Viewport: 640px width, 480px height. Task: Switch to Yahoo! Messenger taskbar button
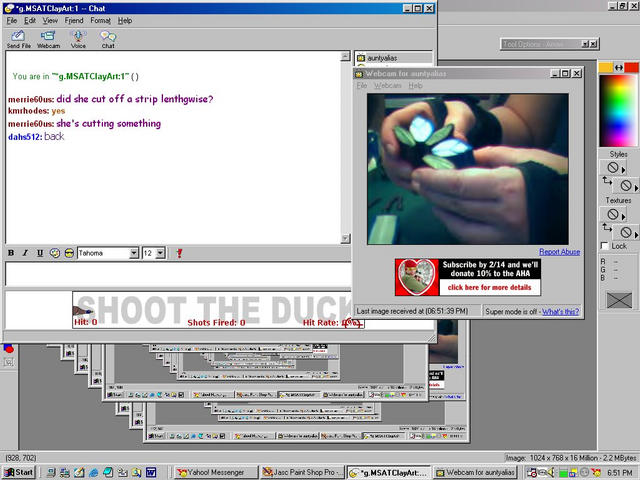pos(216,472)
